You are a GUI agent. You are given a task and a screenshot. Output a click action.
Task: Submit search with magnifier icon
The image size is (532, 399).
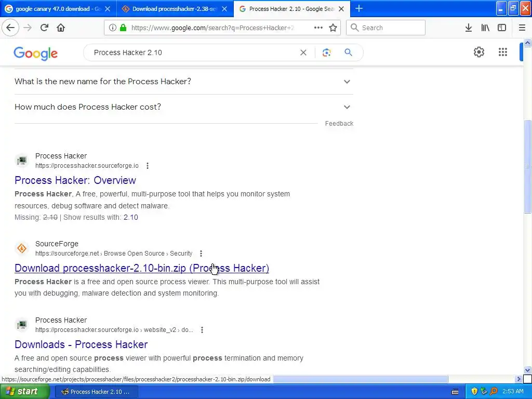348,52
